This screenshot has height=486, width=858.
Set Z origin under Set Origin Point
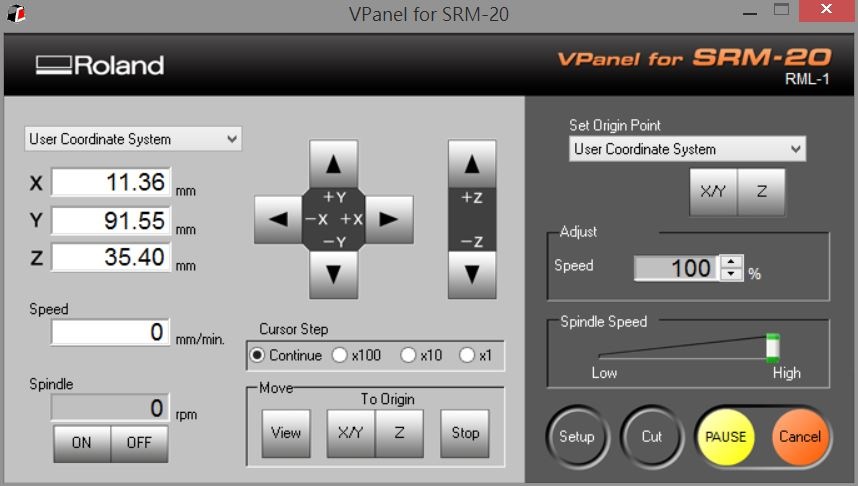[x=761, y=192]
